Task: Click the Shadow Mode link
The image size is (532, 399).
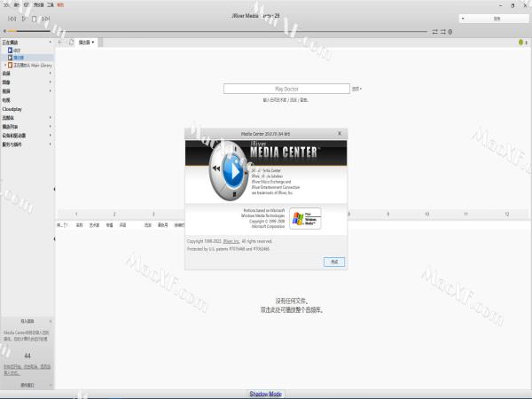Action: click(x=266, y=394)
